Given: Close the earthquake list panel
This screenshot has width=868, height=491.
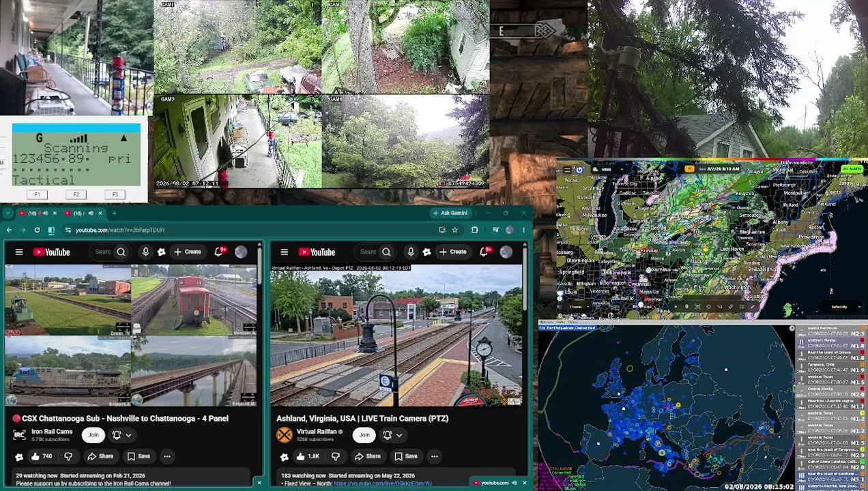Looking at the screenshot, I should (x=792, y=329).
